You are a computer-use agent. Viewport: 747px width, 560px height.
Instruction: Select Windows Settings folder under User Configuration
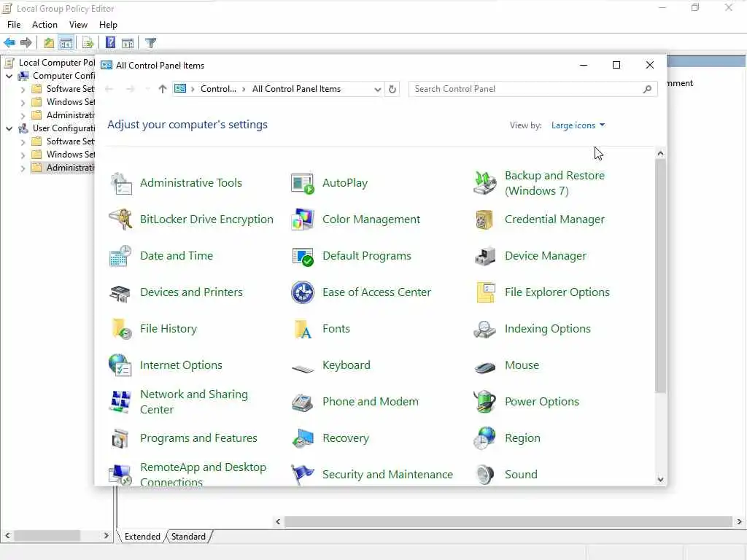(63, 155)
